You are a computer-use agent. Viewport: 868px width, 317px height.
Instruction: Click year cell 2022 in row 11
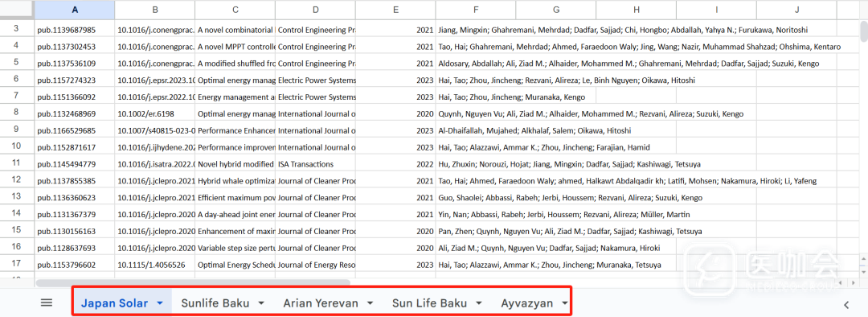point(395,164)
